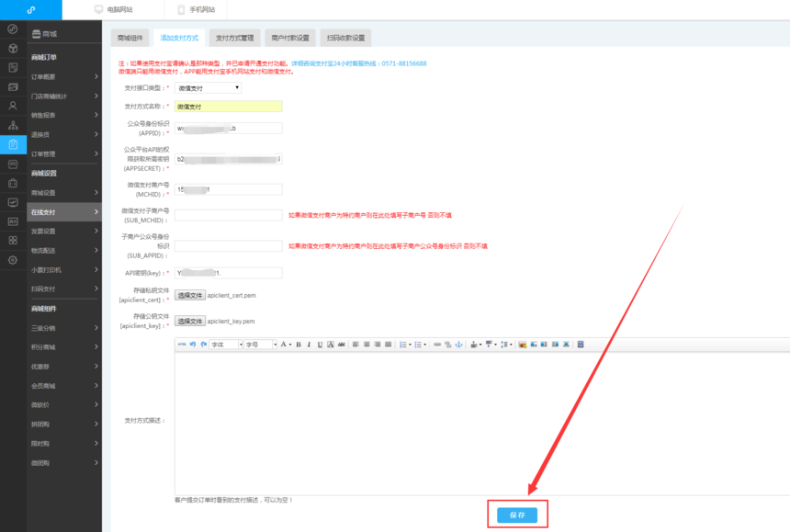The image size is (790, 532).
Task: Click the SUB_MCHID input field
Action: click(228, 215)
